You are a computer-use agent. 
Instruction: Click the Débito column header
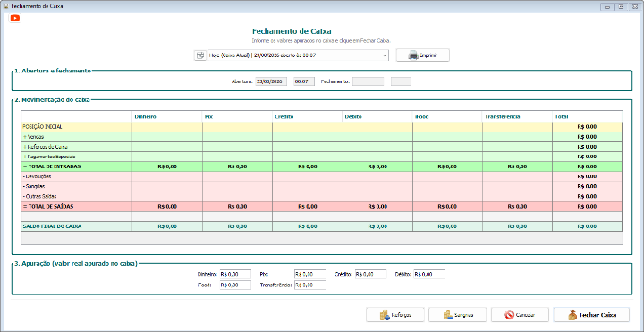pyautogui.click(x=377, y=116)
